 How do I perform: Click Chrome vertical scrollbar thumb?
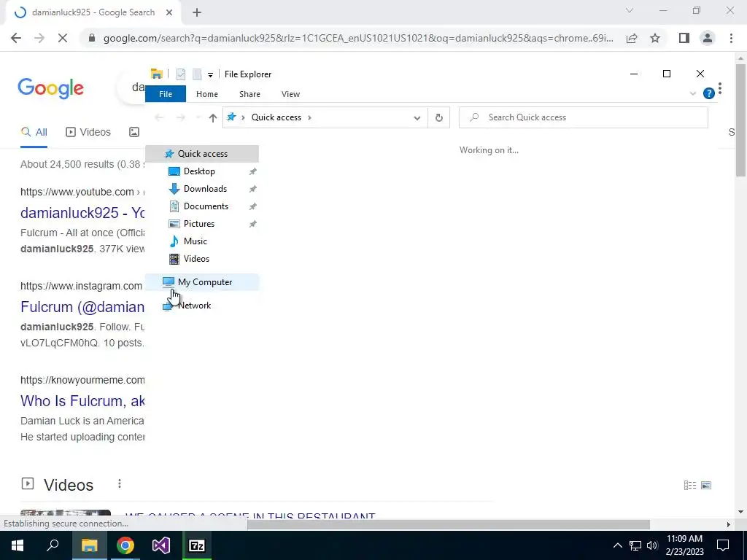740,120
